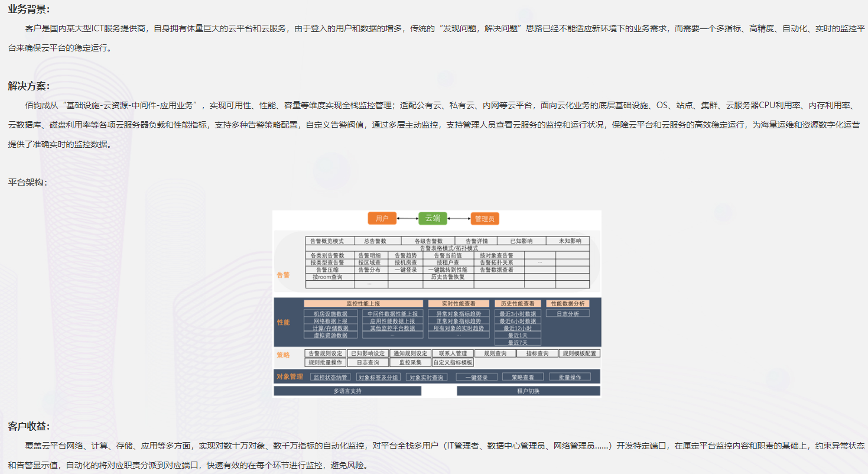Click the 历史性能查看 header

coord(518,303)
